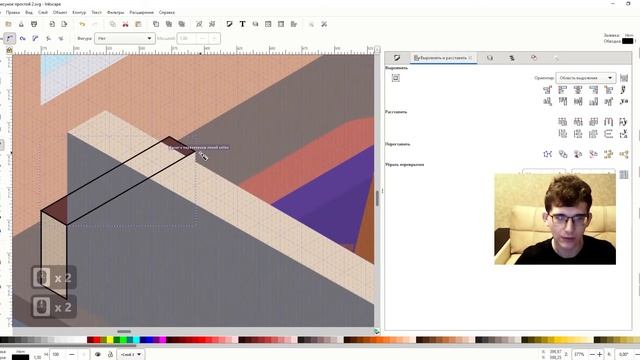640x360 pixels.
Task: Open the Fill and Stroke dialog icon
Action: (229, 24)
